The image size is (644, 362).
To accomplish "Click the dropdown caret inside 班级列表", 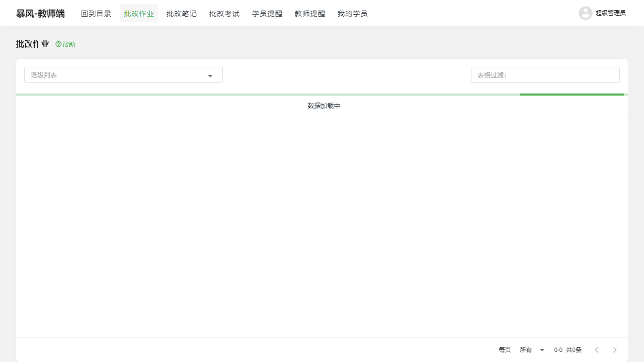I will click(x=210, y=75).
